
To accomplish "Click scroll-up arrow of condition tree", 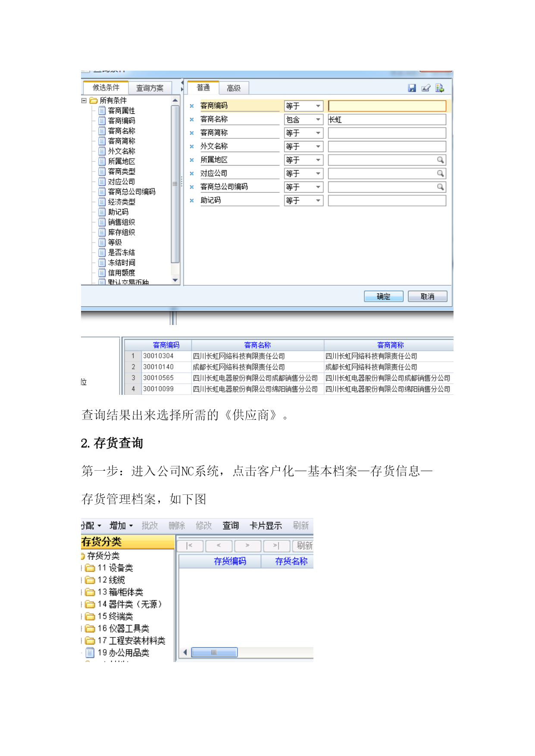I will pyautogui.click(x=175, y=100).
